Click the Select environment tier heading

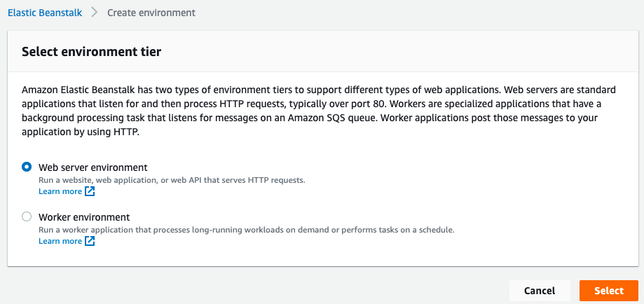tap(92, 52)
